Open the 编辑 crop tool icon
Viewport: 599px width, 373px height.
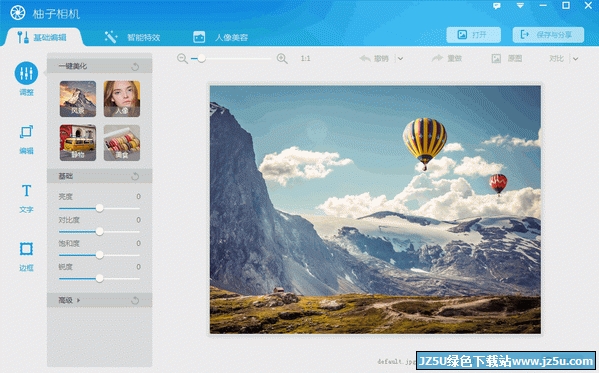point(26,132)
